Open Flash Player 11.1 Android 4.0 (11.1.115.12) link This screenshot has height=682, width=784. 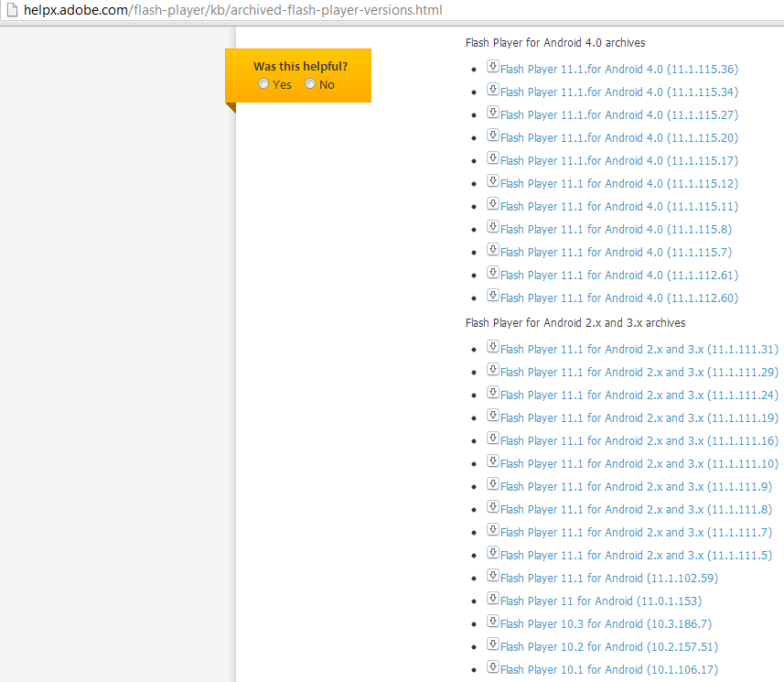[619, 184]
